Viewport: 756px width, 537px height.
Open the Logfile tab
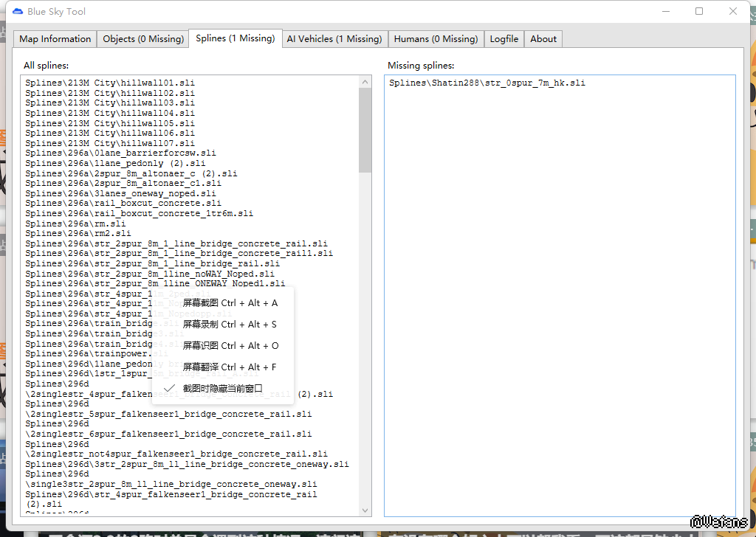tap(504, 39)
